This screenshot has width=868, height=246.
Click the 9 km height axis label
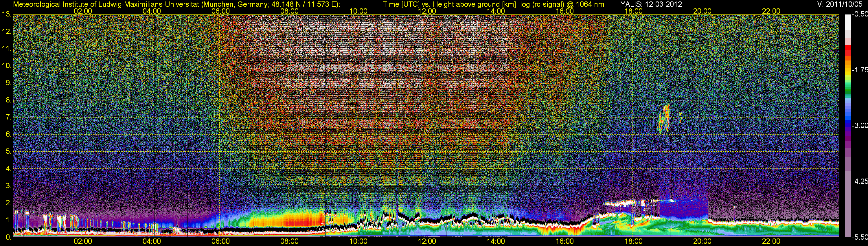(8, 83)
